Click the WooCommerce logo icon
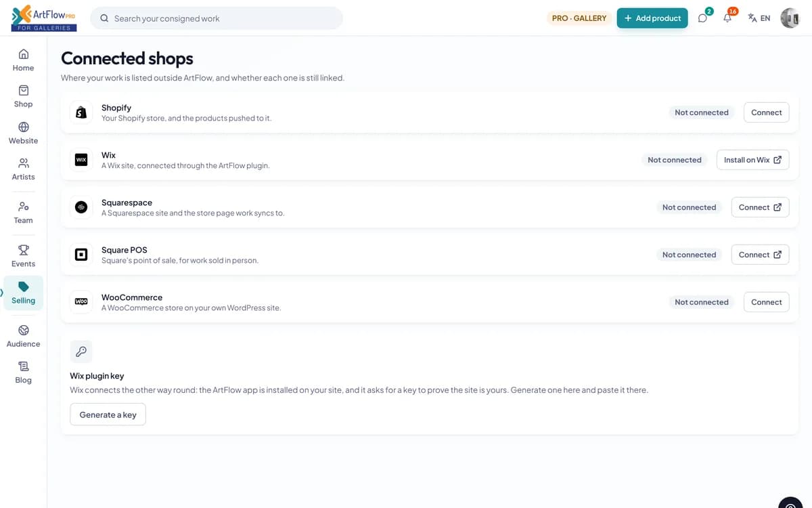This screenshot has width=812, height=508. (81, 302)
